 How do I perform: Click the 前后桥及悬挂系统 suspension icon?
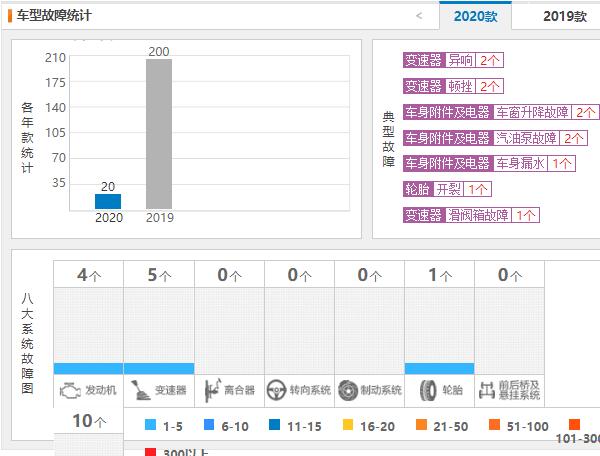[487, 391]
